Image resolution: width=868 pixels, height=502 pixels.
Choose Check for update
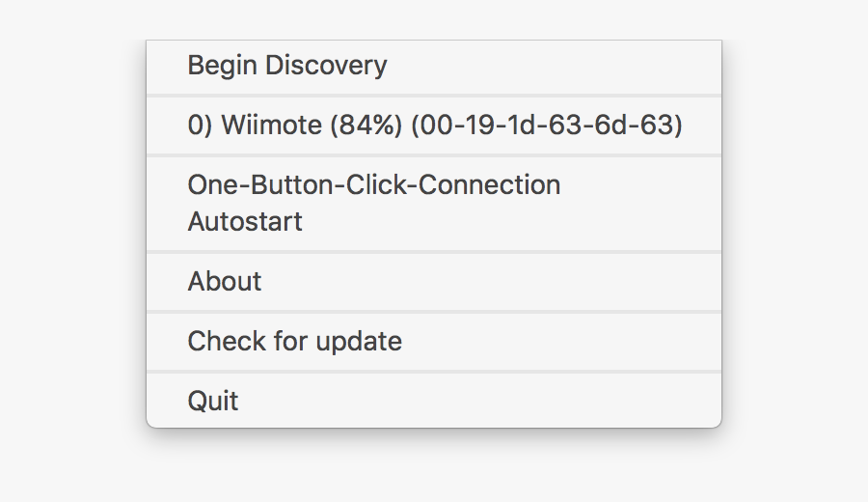tap(294, 342)
